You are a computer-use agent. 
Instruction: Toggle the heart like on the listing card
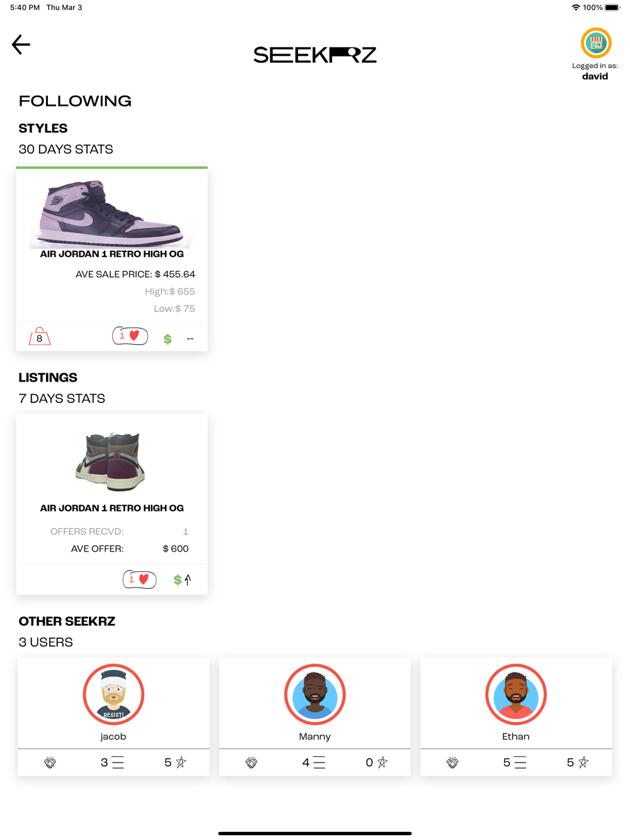point(139,579)
